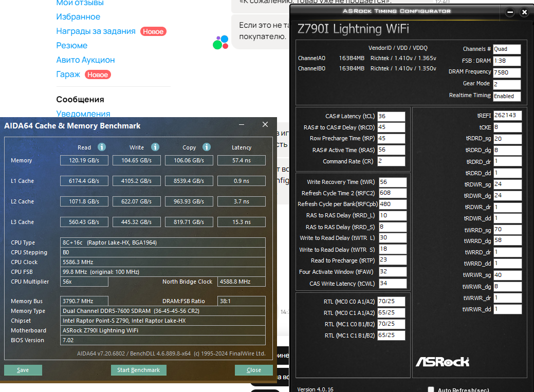This screenshot has width=534, height=392.
Task: Click the Refresh Cycle Time 2 (tRFC2) field
Action: click(393, 193)
